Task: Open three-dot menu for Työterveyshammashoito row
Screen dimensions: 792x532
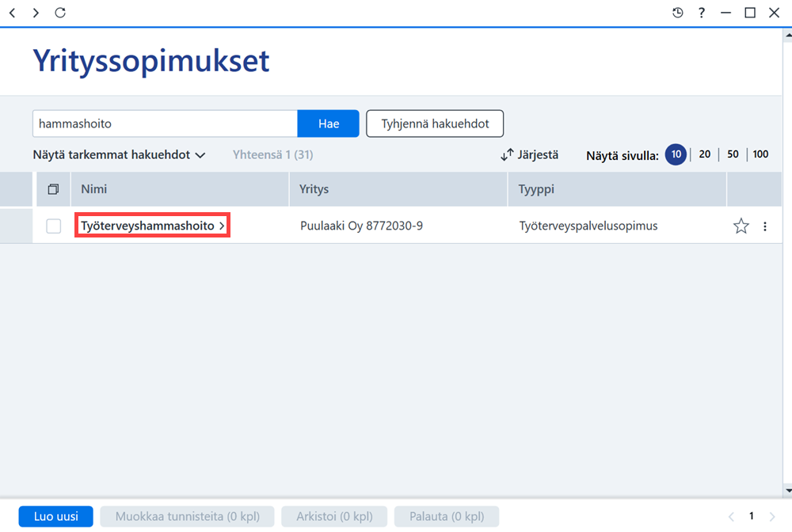Action: tap(765, 226)
